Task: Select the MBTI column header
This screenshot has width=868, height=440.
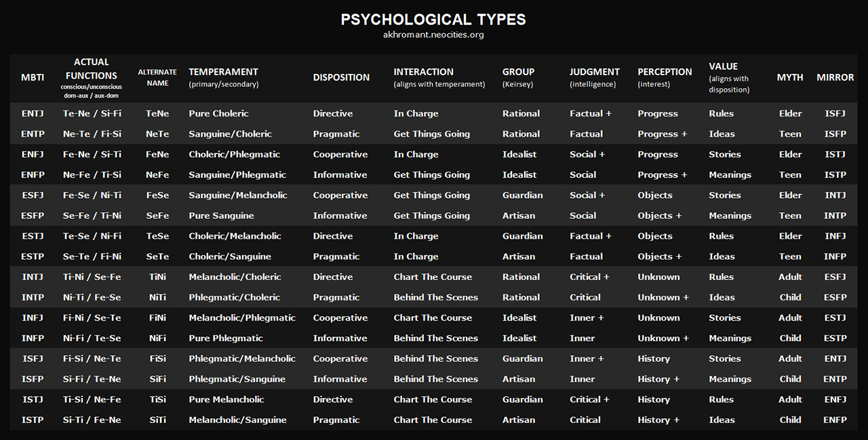Action: tap(33, 77)
